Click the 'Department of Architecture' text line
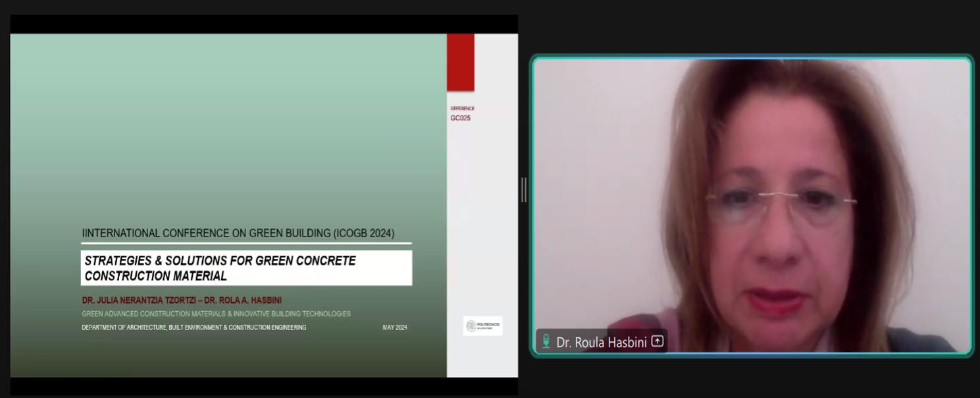Image resolution: width=980 pixels, height=398 pixels. click(x=193, y=327)
